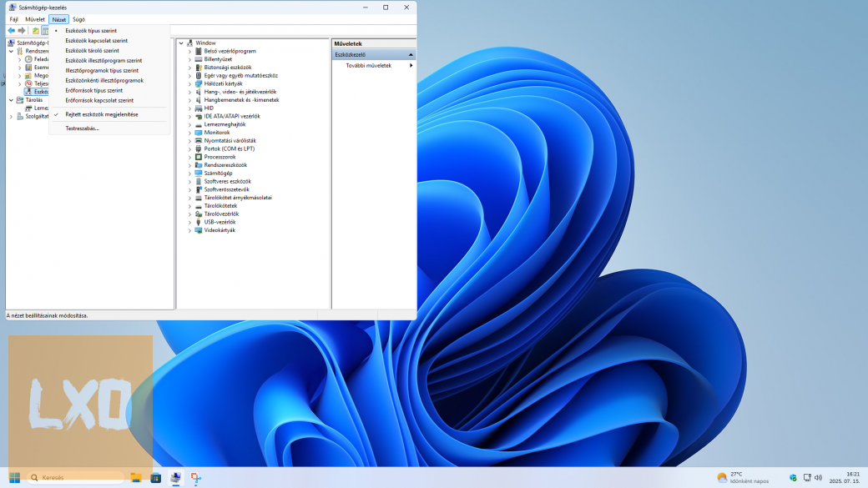The image size is (868, 488).
Task: Click the back arrow toolbar icon
Action: [x=11, y=31]
